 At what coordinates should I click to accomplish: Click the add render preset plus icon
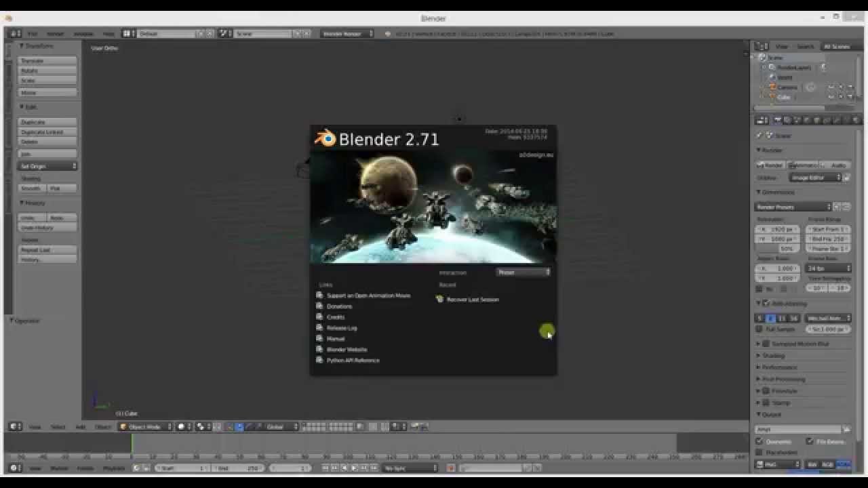pyautogui.click(x=837, y=206)
